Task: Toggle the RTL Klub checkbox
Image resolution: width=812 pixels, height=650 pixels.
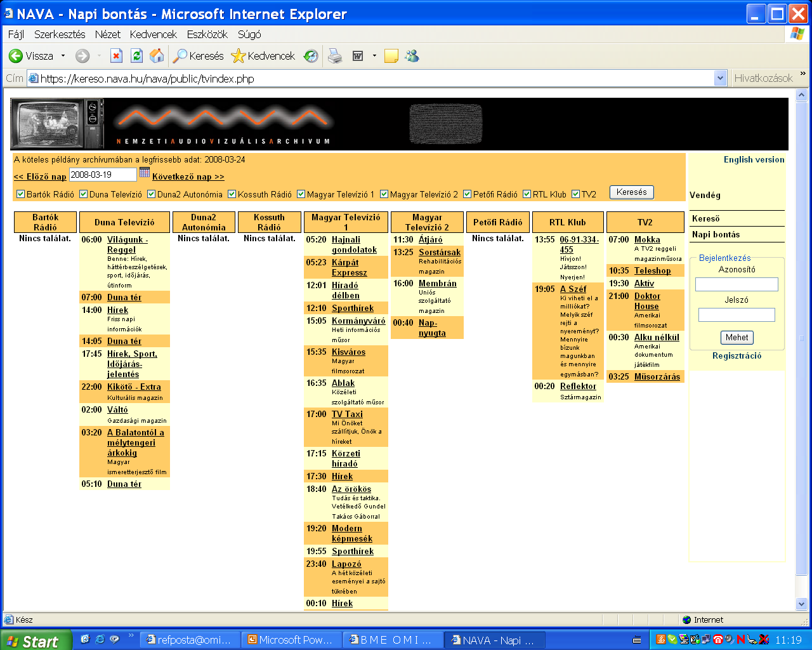Action: pos(527,194)
